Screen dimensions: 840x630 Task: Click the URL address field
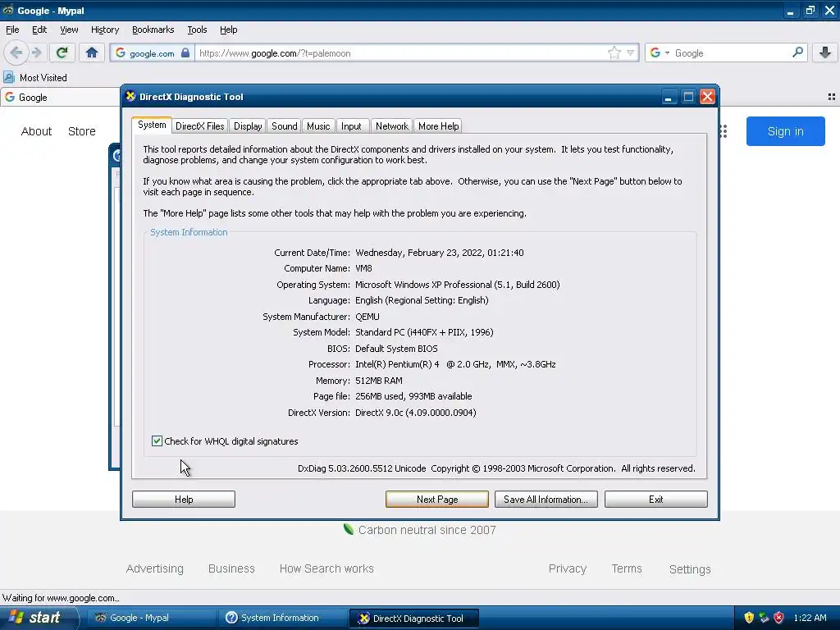tap(402, 53)
